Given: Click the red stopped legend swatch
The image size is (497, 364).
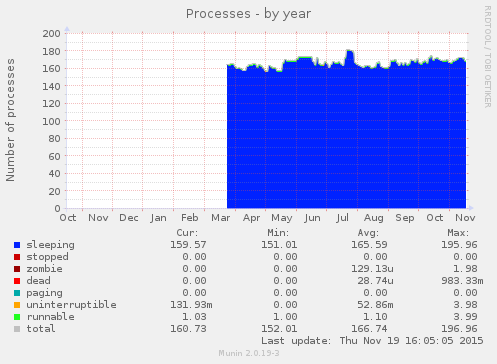Looking at the screenshot, I should click(17, 257).
